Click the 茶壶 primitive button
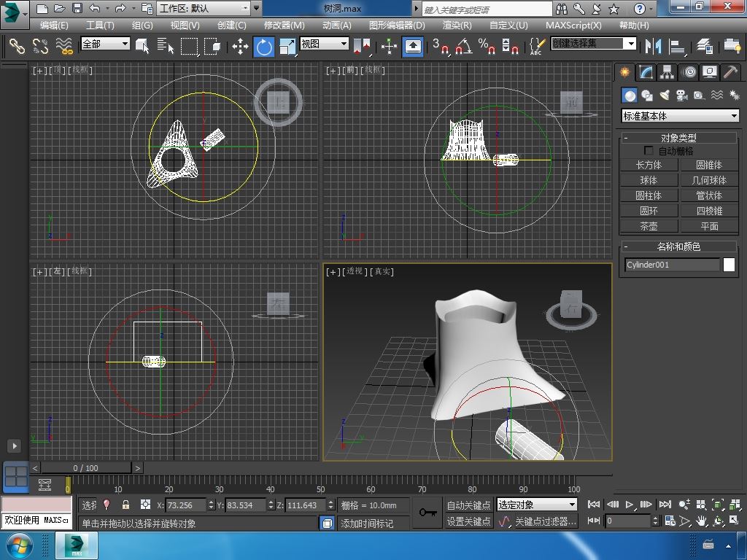747x560 pixels. (x=649, y=226)
